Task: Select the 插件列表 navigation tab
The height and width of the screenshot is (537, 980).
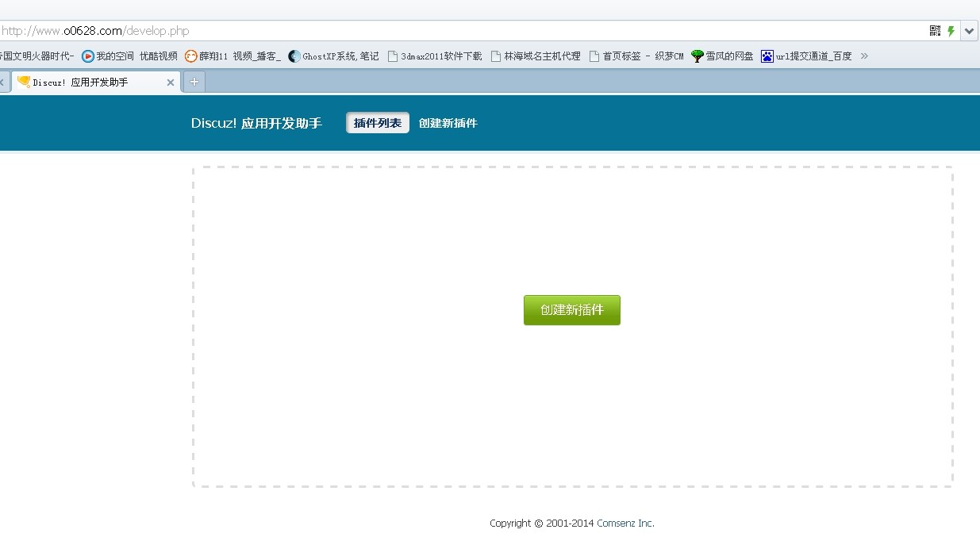Action: [377, 122]
